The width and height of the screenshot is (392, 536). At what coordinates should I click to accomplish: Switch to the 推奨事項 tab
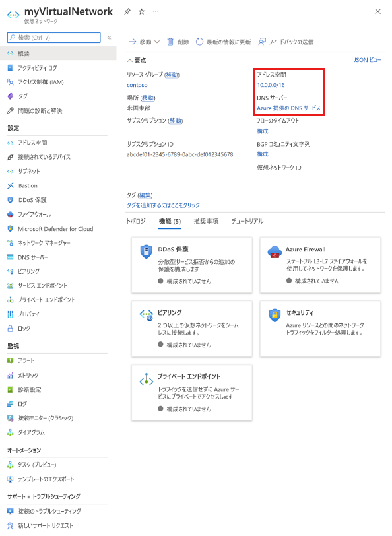tap(206, 222)
